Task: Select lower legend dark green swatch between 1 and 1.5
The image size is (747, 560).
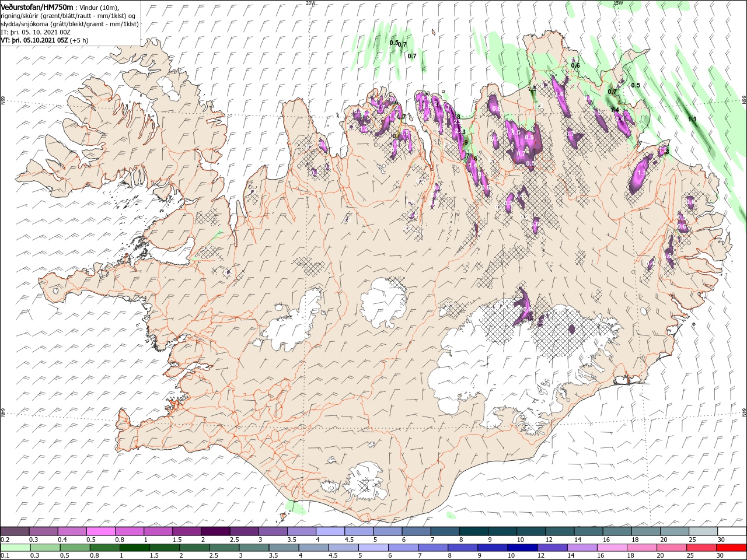Action: click(134, 548)
